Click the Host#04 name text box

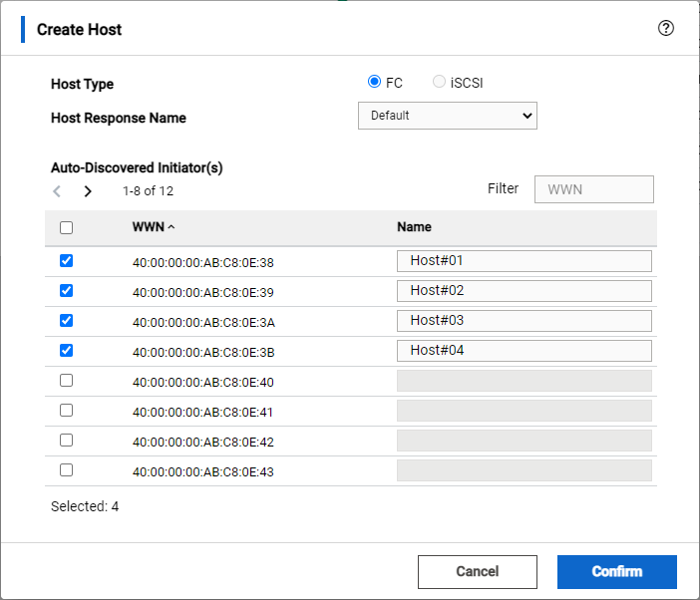tap(524, 351)
